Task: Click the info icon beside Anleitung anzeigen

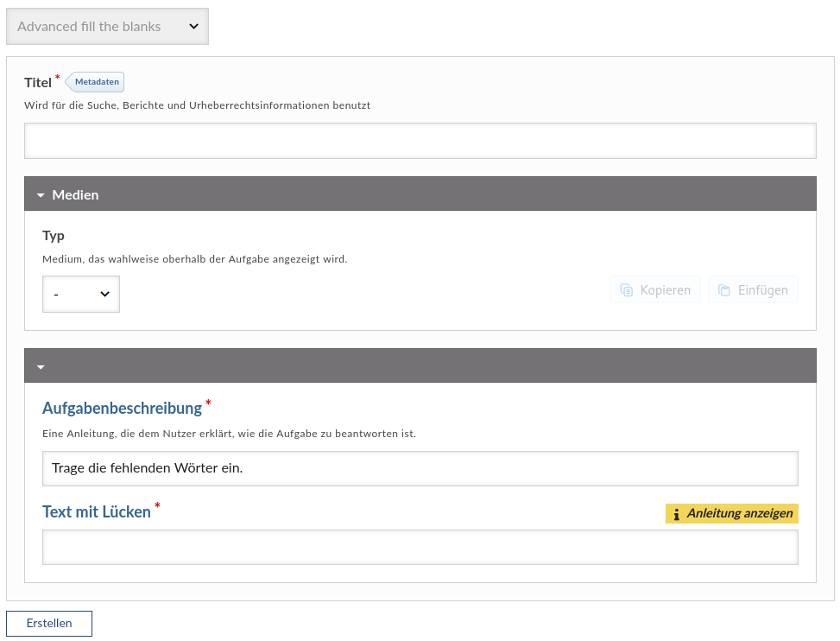Action: click(676, 514)
